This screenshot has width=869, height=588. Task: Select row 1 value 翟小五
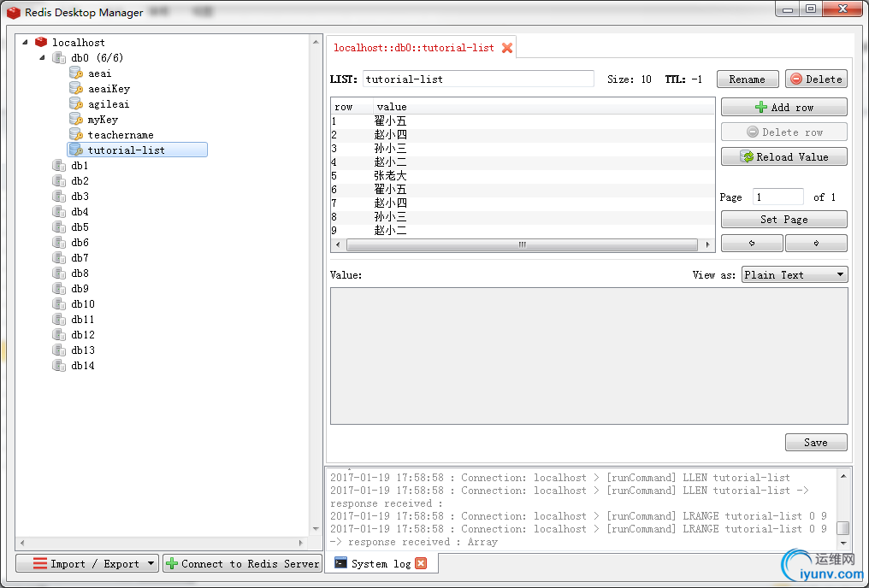[390, 121]
